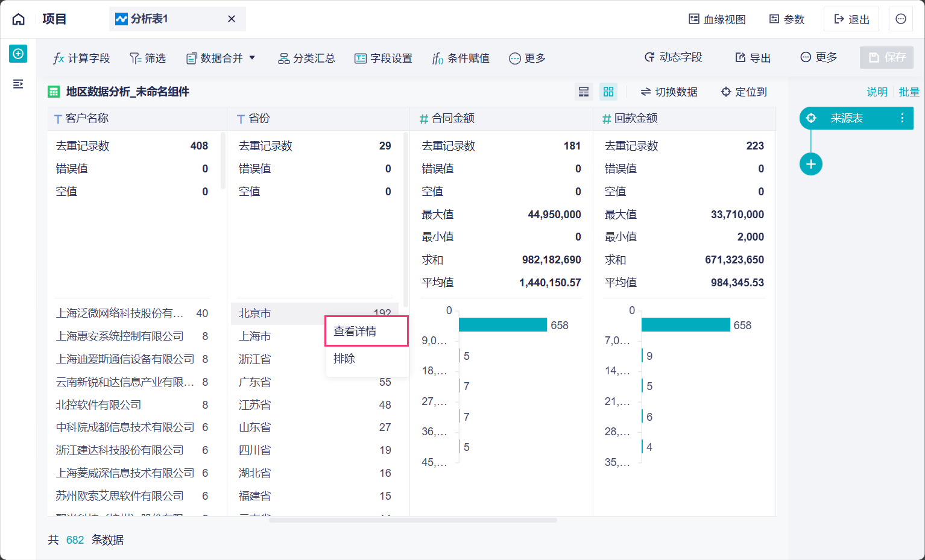Screen dimensions: 925x560
Task: Add a node below 来源表
Action: [811, 164]
